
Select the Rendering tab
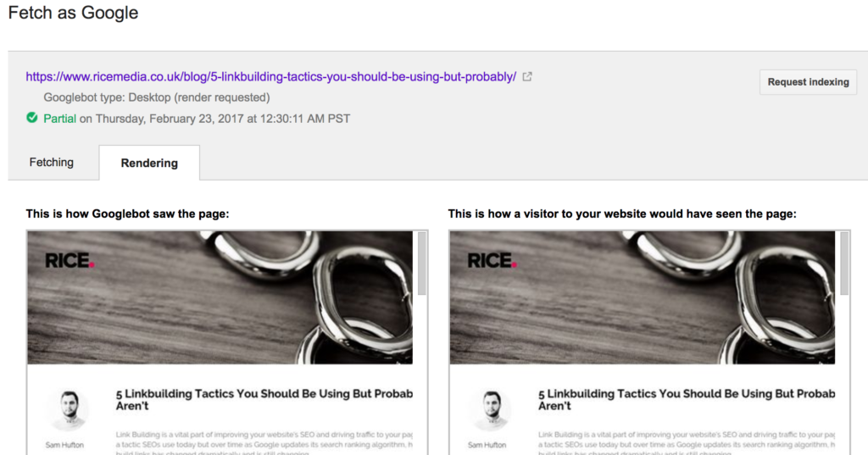(149, 163)
